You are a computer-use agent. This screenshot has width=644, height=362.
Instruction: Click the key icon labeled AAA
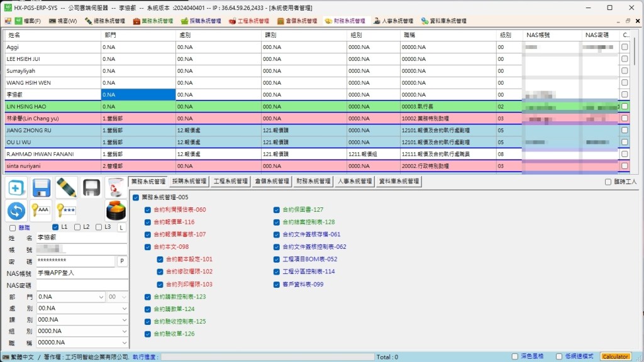point(42,211)
